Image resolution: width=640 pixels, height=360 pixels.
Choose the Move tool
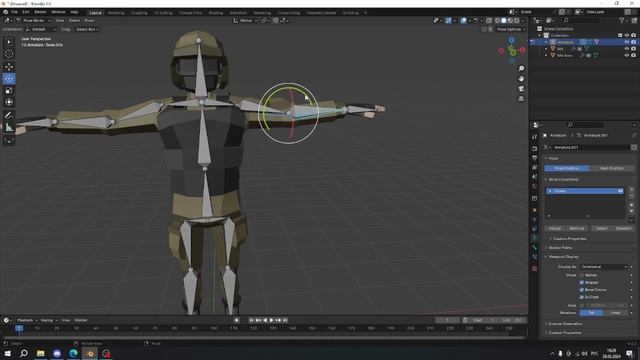(9, 67)
